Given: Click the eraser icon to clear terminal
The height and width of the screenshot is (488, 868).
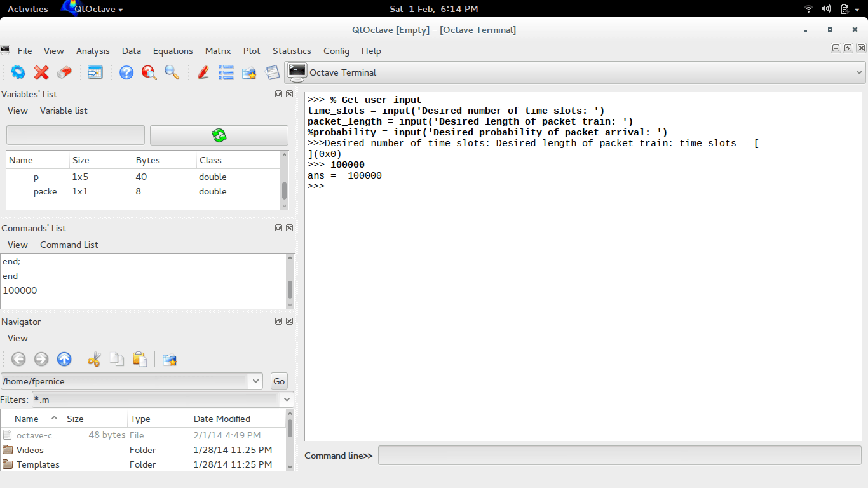Looking at the screenshot, I should tap(64, 72).
